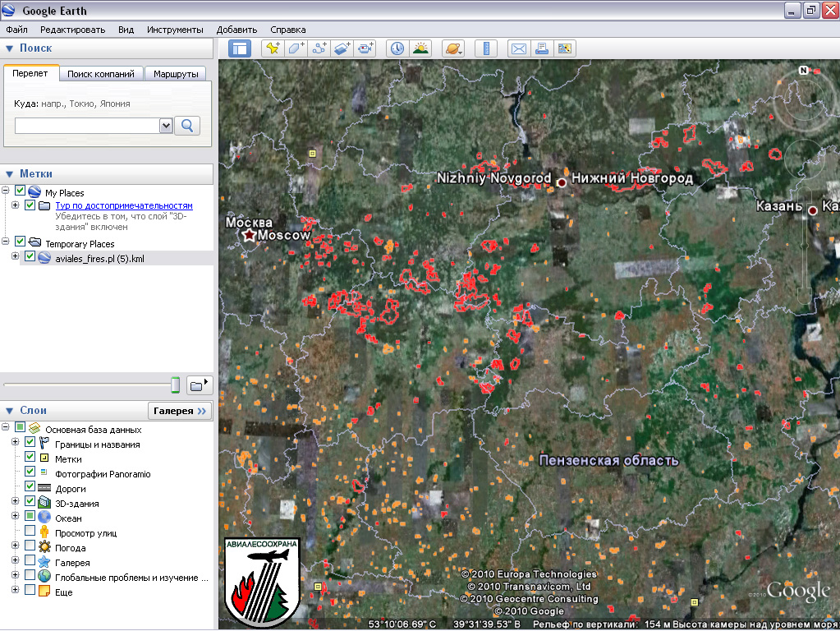Viewport: 840px width, 631px height.
Task: Add a path from toolbar
Action: (x=319, y=48)
